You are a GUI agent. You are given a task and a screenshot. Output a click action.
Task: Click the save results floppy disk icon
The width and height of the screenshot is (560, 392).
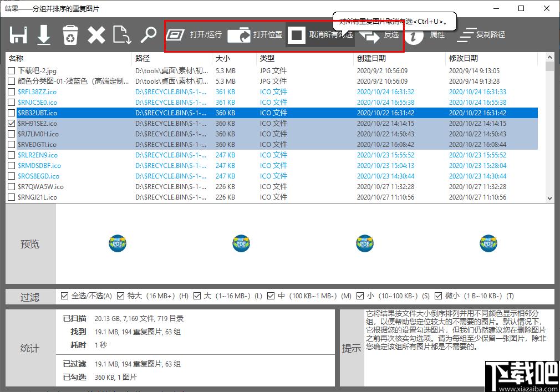pyautogui.click(x=18, y=35)
